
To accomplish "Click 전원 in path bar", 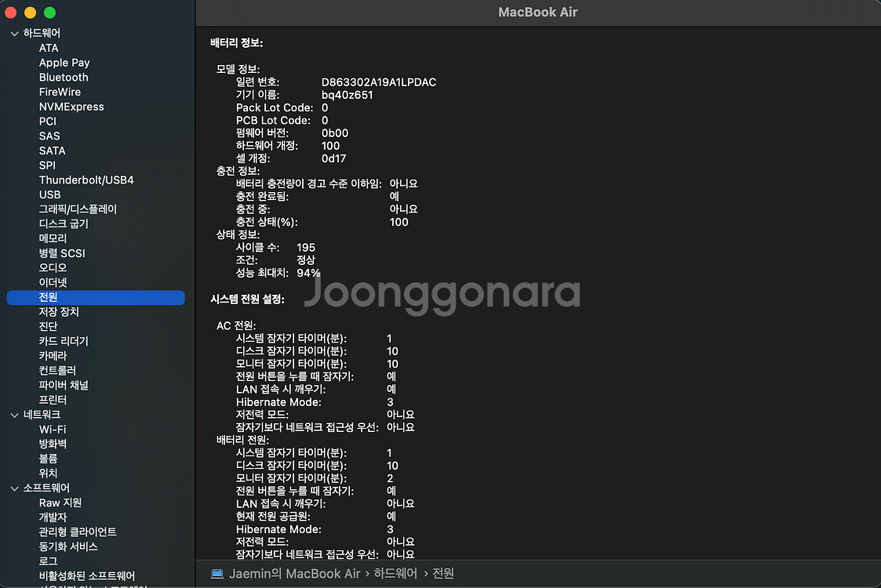I will pyautogui.click(x=443, y=573).
